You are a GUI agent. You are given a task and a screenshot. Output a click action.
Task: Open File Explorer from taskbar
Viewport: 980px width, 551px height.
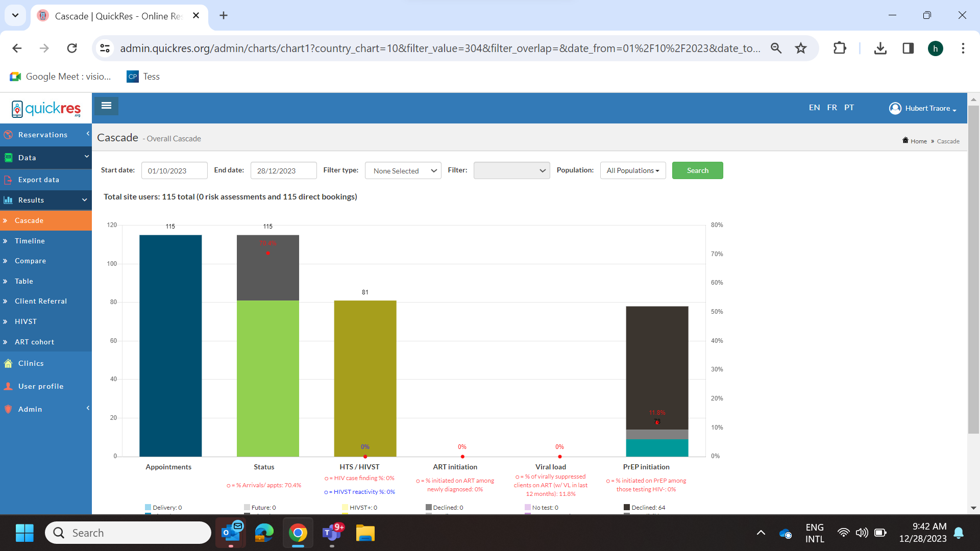pos(365,533)
